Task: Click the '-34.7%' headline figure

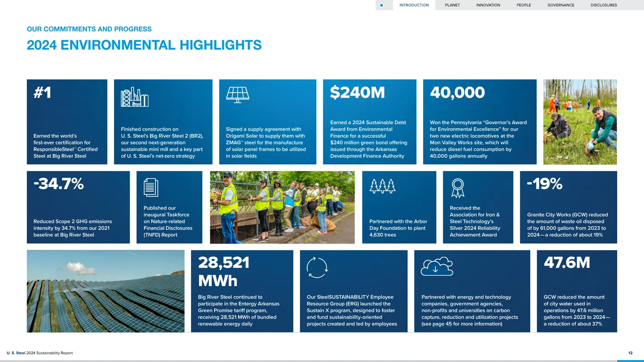Action: tap(59, 184)
